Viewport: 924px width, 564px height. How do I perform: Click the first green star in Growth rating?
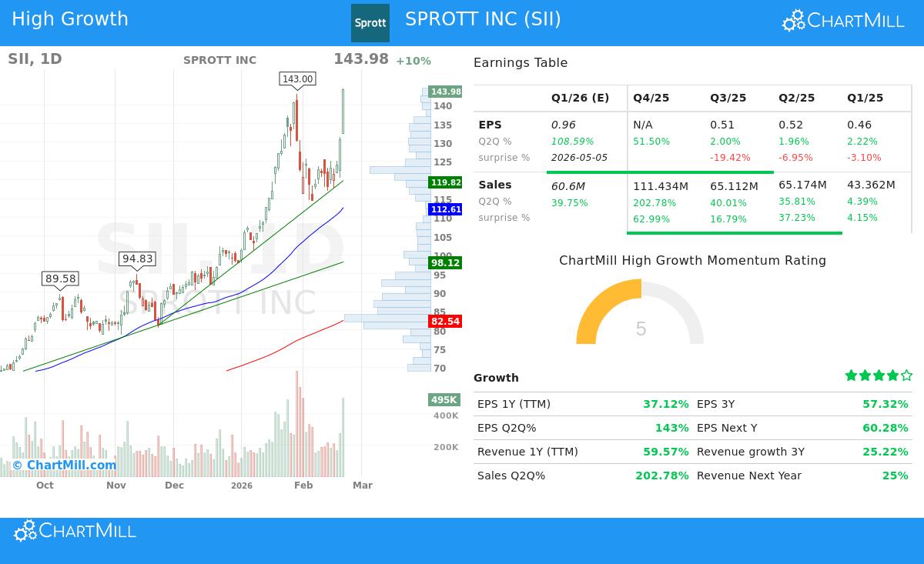[851, 375]
